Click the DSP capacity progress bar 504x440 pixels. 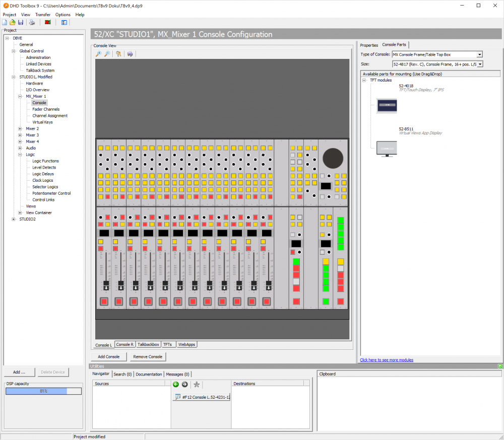click(43, 391)
